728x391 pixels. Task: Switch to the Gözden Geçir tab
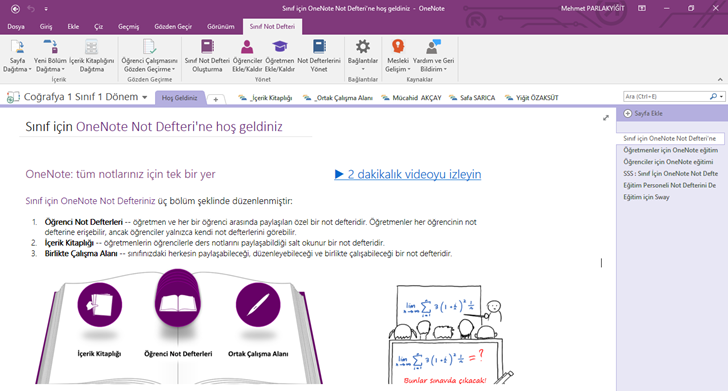point(173,26)
